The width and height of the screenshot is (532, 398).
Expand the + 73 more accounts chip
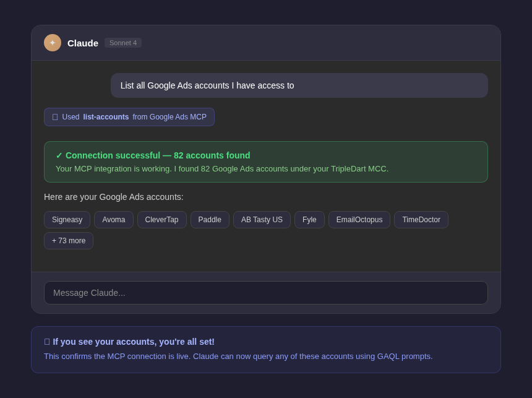tap(69, 241)
